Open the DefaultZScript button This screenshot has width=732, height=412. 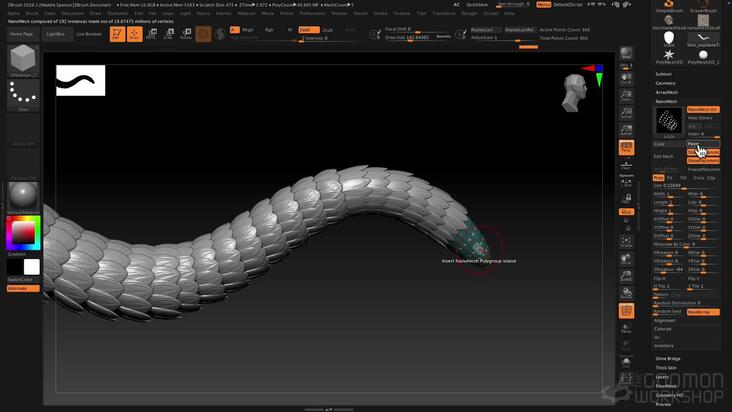(x=568, y=5)
